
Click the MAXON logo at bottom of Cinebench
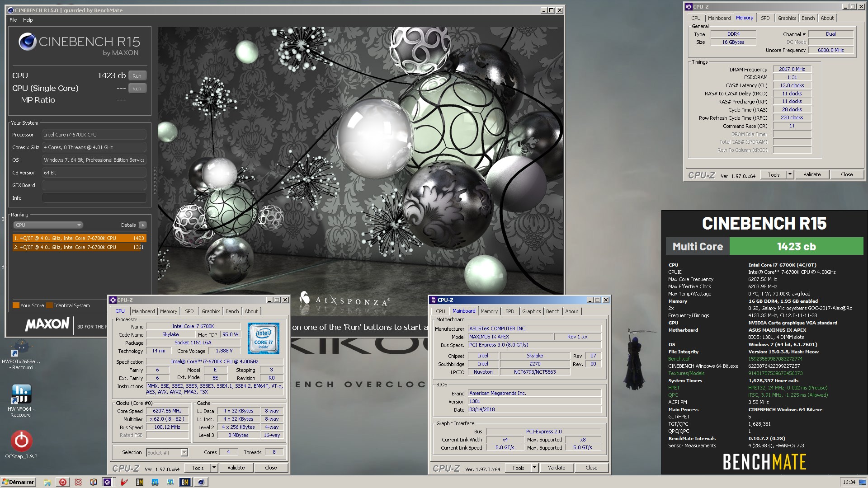tap(47, 324)
